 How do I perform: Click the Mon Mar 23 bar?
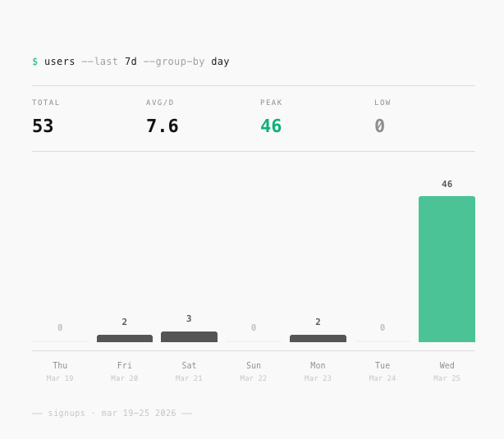pyautogui.click(x=318, y=338)
